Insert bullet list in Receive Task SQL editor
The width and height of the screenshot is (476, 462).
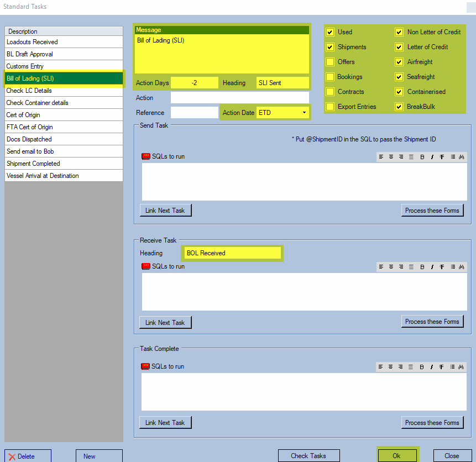tap(452, 266)
